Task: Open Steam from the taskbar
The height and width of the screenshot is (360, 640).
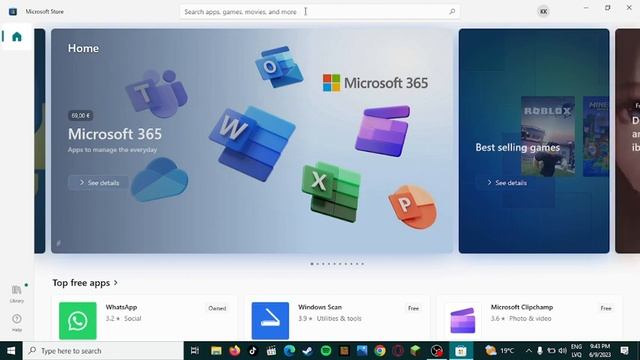Action: tap(307, 351)
